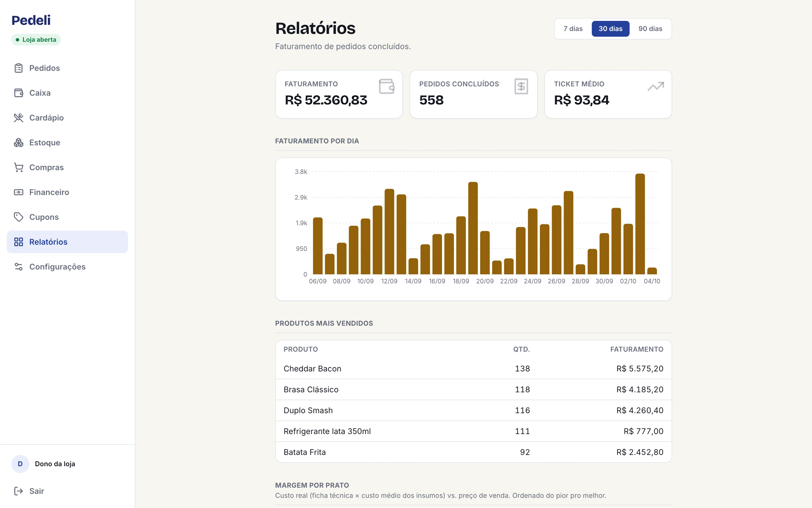Click the FATURAMENTO table column header
The image size is (812, 508).
pyautogui.click(x=637, y=349)
